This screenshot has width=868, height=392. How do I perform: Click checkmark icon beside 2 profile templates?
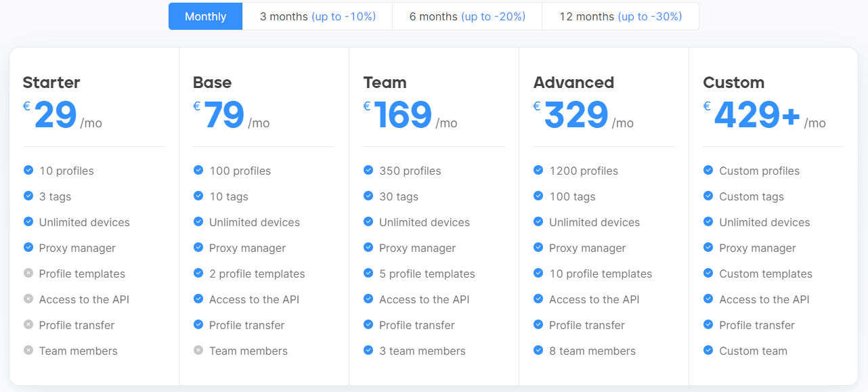[x=198, y=274]
